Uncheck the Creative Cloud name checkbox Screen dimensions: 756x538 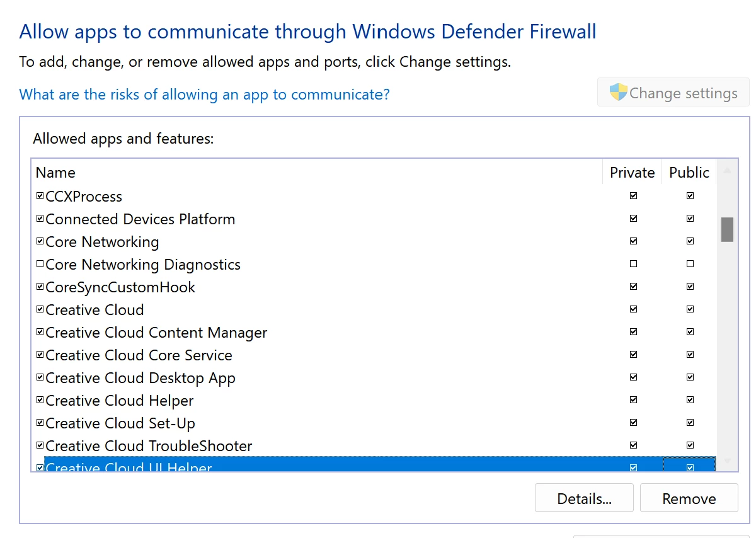(x=40, y=309)
